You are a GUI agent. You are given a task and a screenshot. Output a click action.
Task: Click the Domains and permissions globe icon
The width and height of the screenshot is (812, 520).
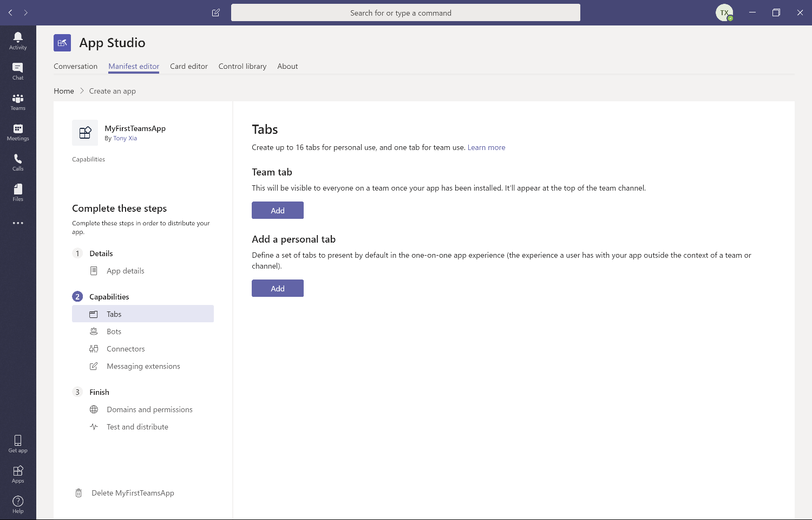point(94,409)
